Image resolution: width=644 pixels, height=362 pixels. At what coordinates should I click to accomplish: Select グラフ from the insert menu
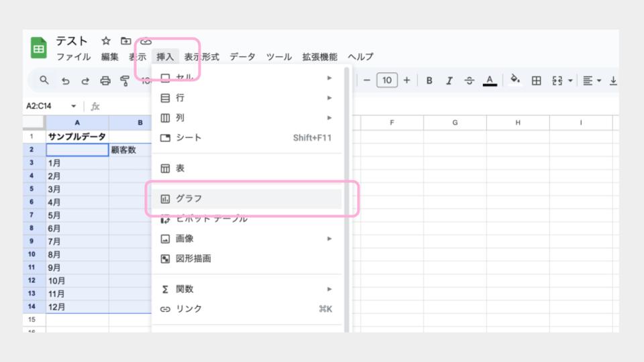coord(189,198)
